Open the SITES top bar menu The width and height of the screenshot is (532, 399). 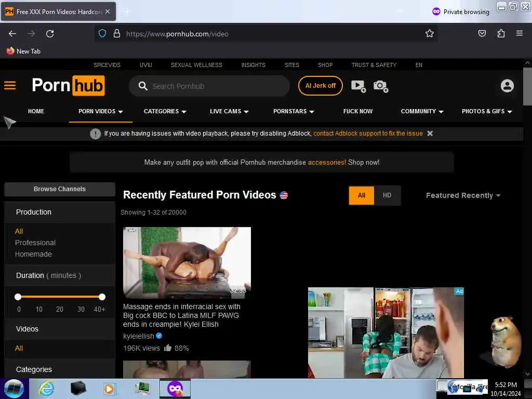coord(292,65)
